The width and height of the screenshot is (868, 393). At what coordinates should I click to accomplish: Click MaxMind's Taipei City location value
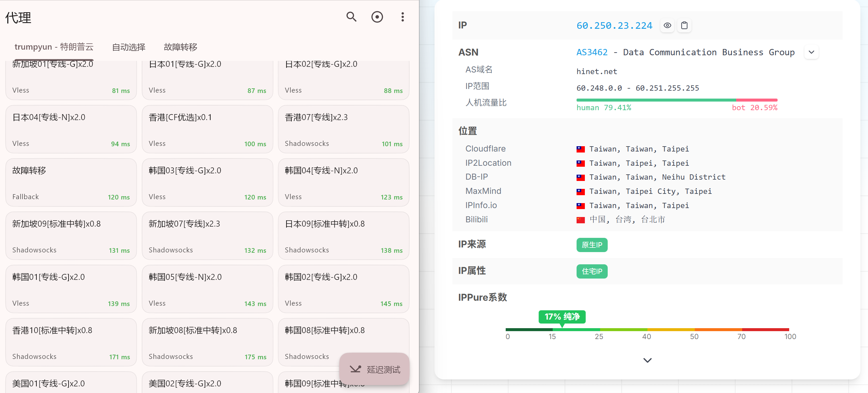click(x=650, y=191)
